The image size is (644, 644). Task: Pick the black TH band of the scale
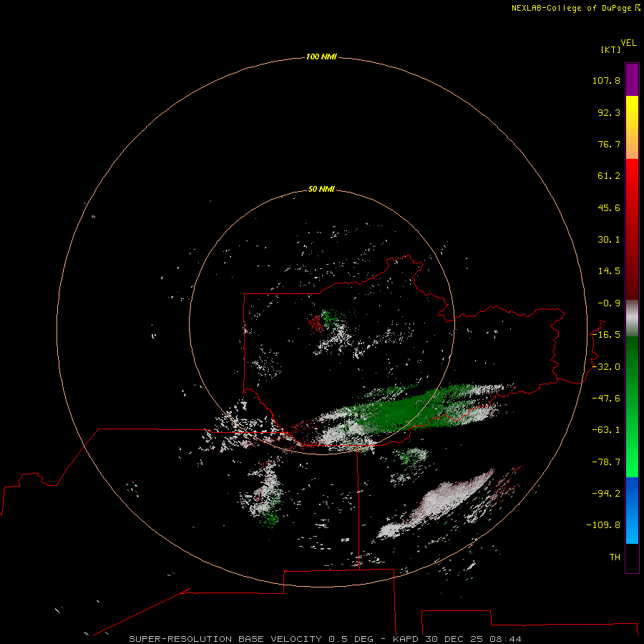(632, 558)
